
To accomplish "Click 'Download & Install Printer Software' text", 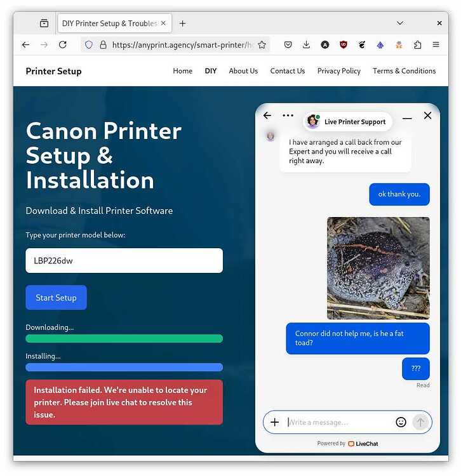I will coord(99,211).
